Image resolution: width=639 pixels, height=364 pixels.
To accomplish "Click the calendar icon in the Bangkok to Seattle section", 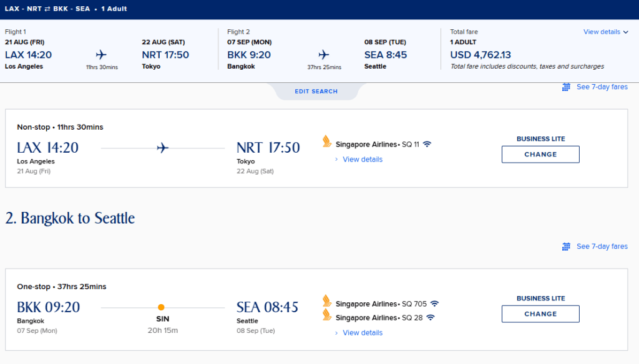I will pos(566,247).
